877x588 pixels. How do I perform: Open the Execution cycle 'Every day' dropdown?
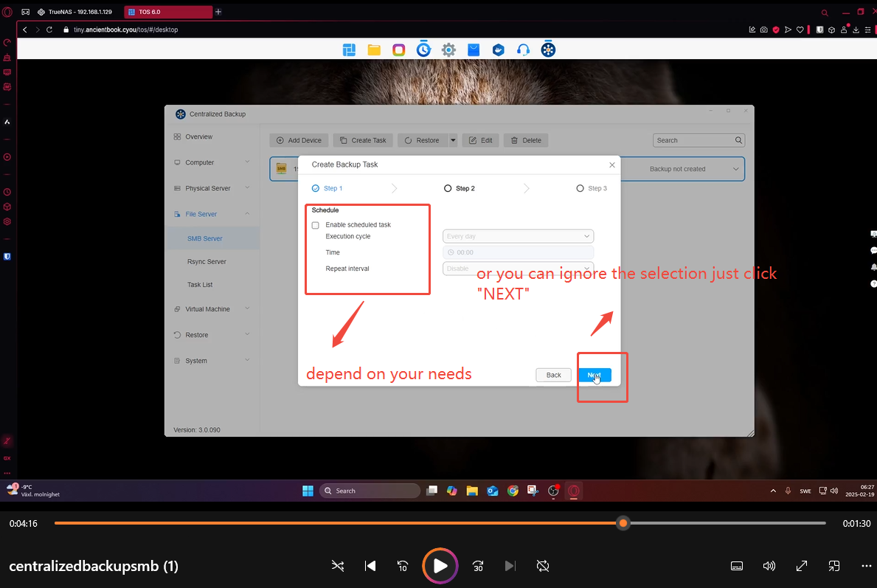coord(518,236)
